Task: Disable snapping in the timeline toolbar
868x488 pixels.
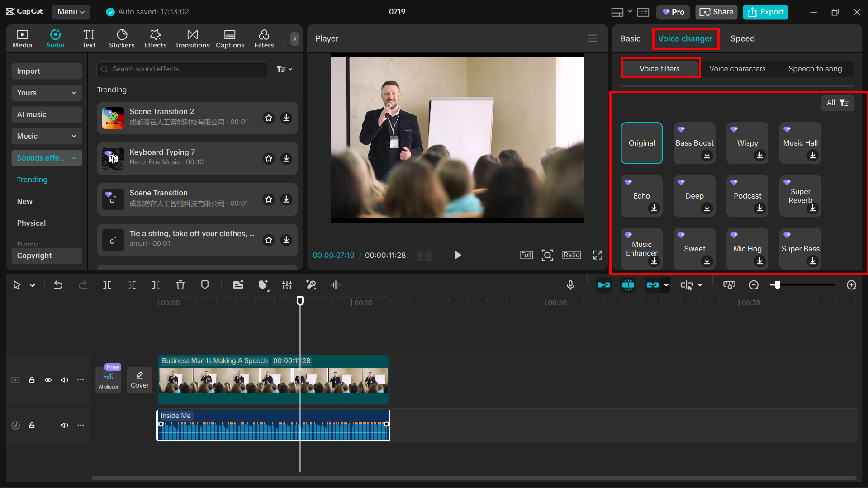Action: pos(628,285)
